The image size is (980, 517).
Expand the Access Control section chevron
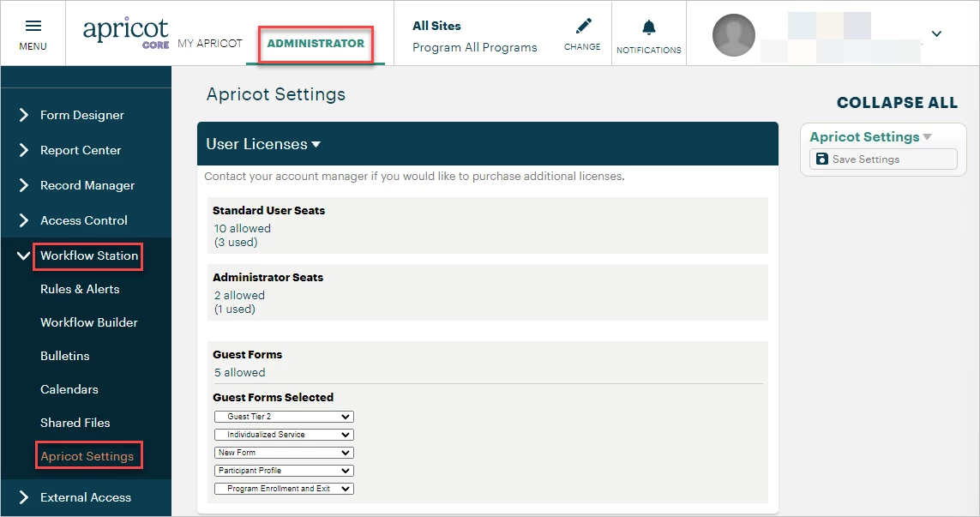click(x=24, y=220)
